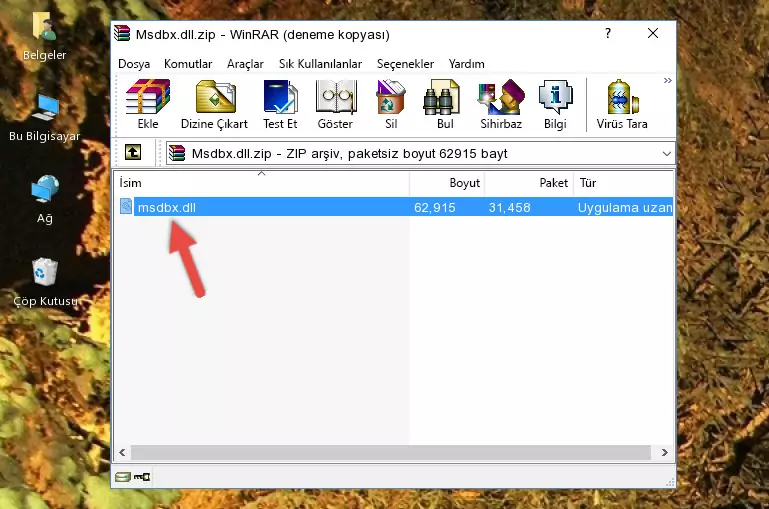This screenshot has height=509, width=769.
Task: Show archive Bilgi info
Action: click(x=555, y=104)
